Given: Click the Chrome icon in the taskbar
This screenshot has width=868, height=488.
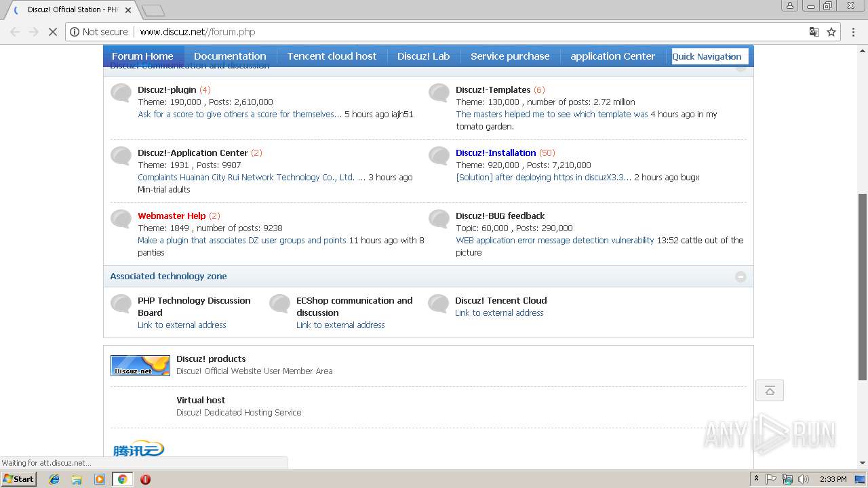Looking at the screenshot, I should click(122, 479).
